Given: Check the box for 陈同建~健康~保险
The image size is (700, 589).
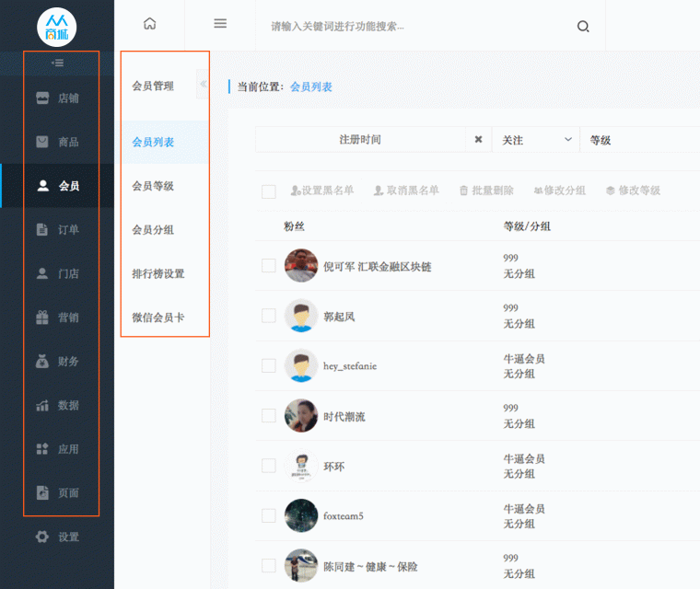Looking at the screenshot, I should (x=269, y=565).
